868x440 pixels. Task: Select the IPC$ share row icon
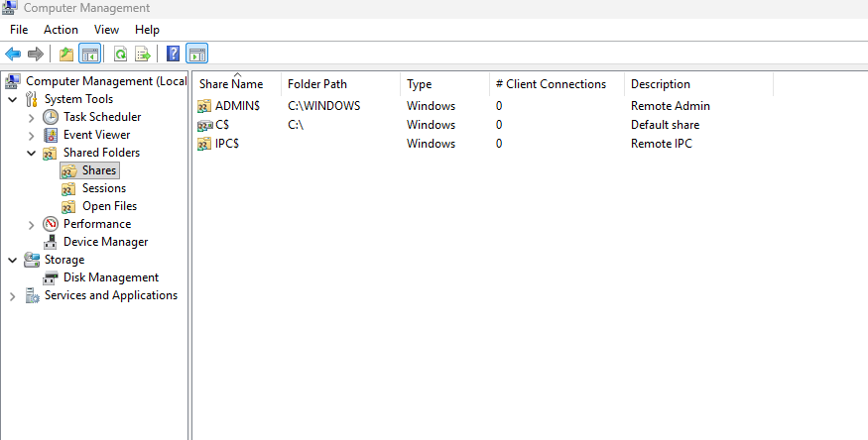tap(204, 144)
